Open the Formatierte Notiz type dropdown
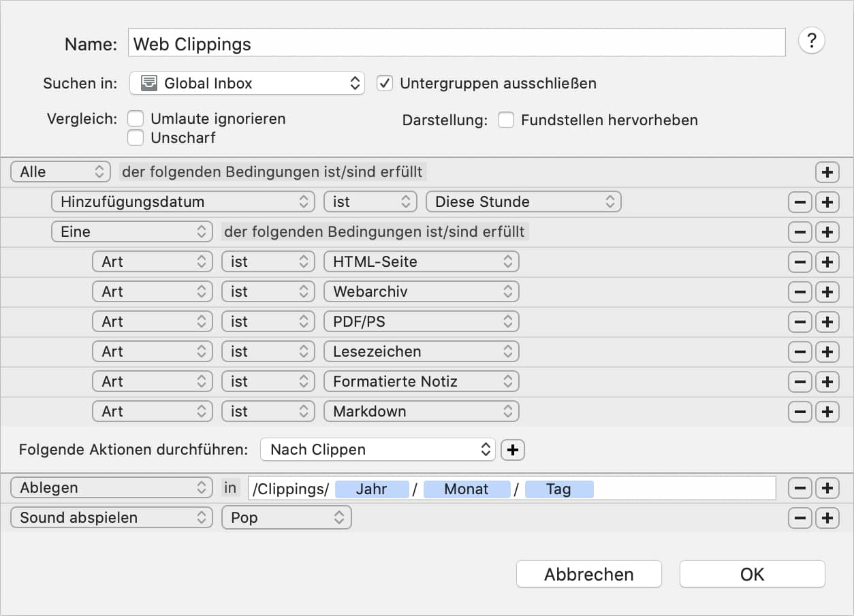The image size is (854, 616). (x=422, y=382)
